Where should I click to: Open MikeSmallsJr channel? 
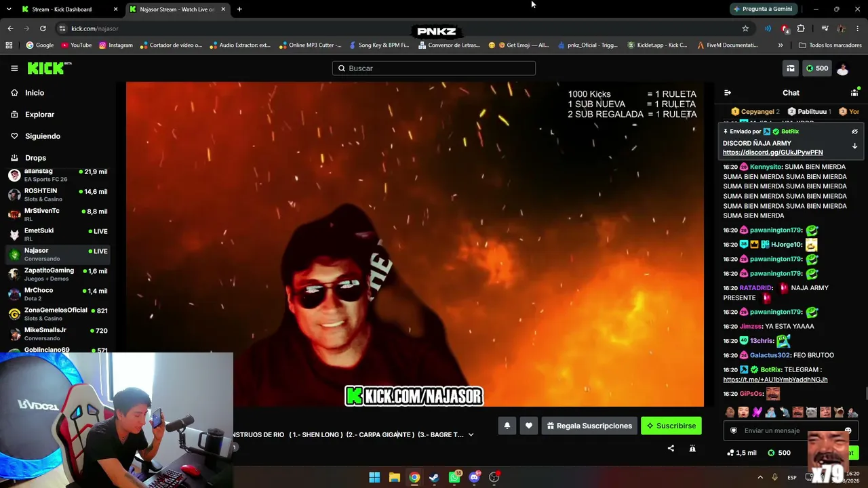[x=58, y=333]
